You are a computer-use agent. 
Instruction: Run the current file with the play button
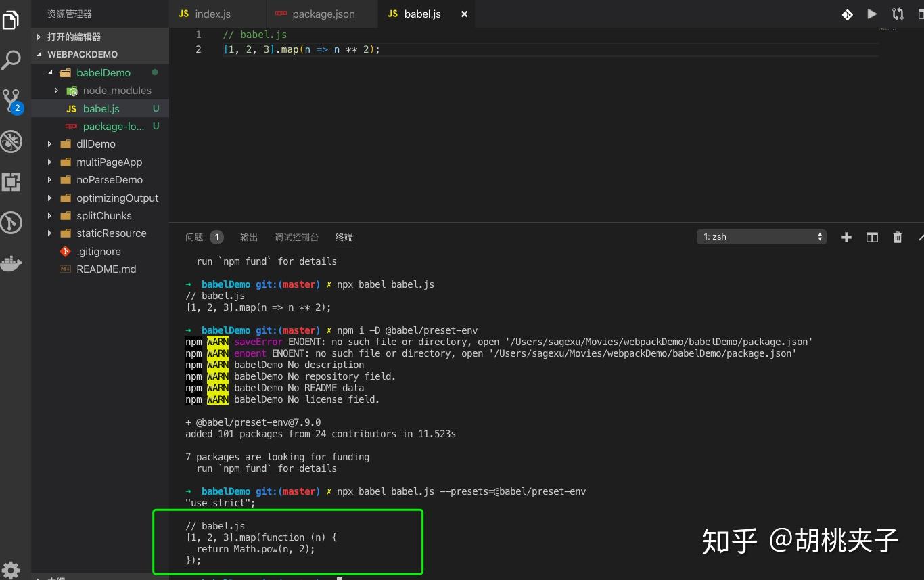coord(871,14)
